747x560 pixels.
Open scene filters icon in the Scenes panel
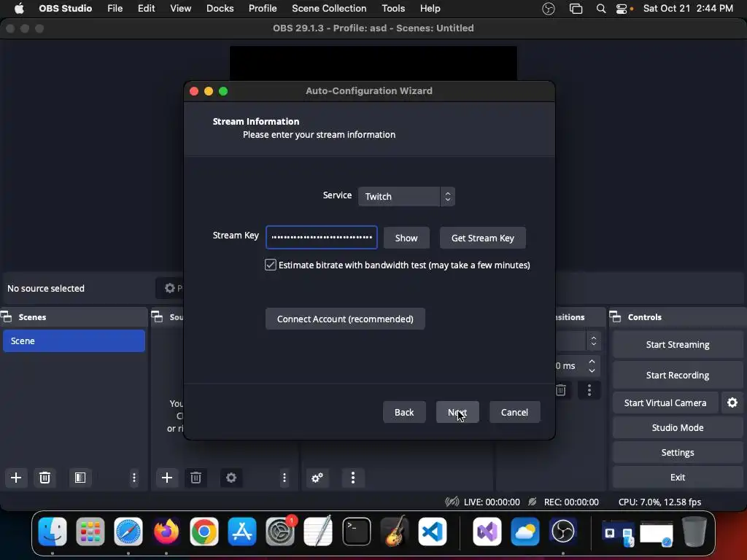tap(80, 478)
